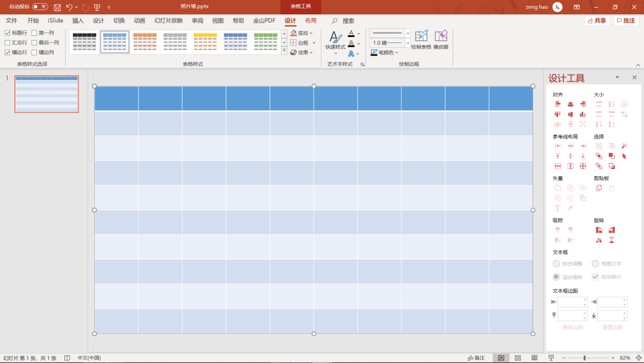This screenshot has height=363, width=644.
Task: Open the 搜索 search box
Action: click(343, 20)
